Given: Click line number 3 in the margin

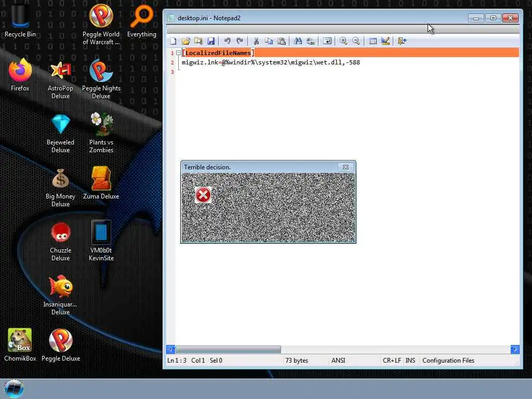Looking at the screenshot, I should point(172,72).
